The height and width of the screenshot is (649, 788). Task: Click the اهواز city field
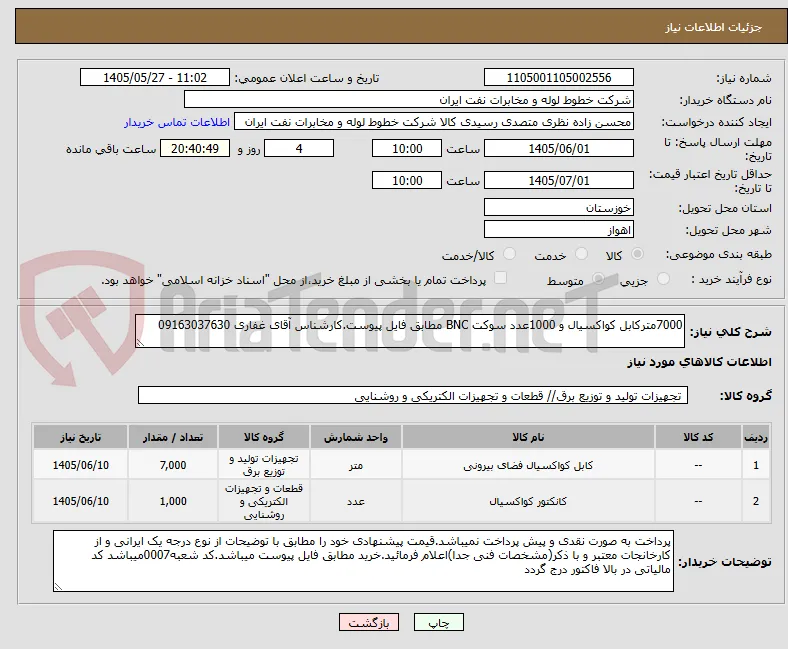point(558,229)
